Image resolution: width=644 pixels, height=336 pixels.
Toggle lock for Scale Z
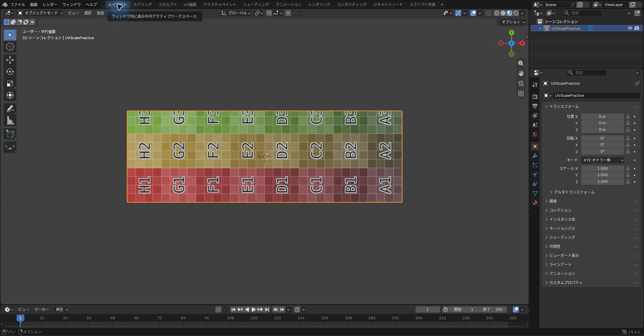click(628, 182)
